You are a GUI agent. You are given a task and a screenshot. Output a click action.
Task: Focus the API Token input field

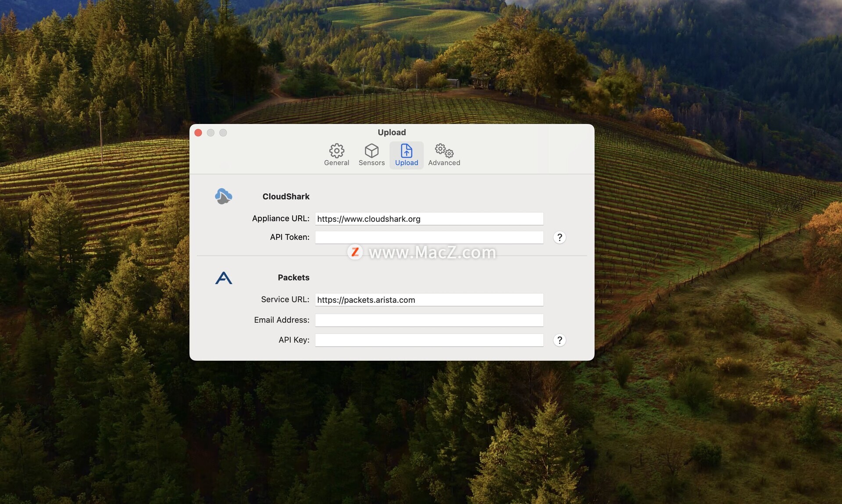tap(429, 237)
